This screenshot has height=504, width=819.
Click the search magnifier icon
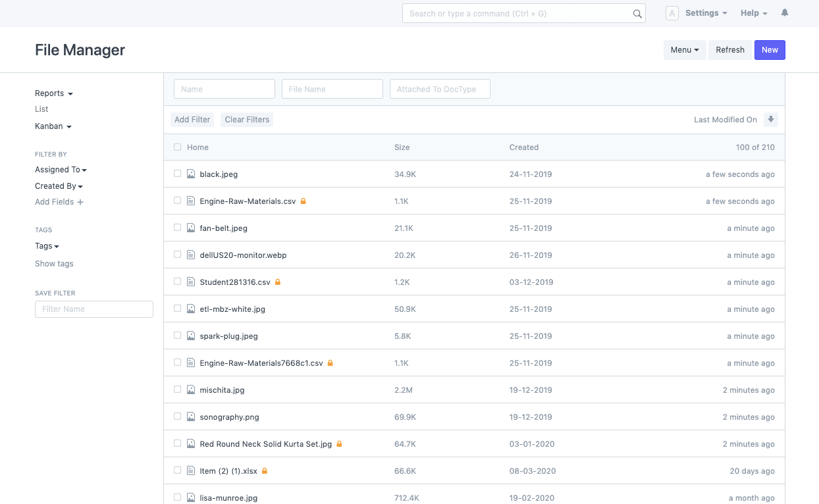pos(637,14)
